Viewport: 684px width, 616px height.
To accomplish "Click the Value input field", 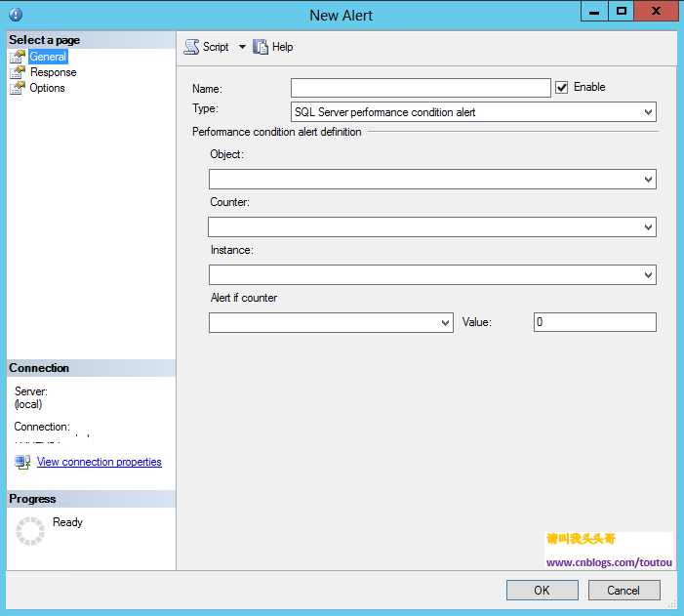I will click(x=595, y=322).
